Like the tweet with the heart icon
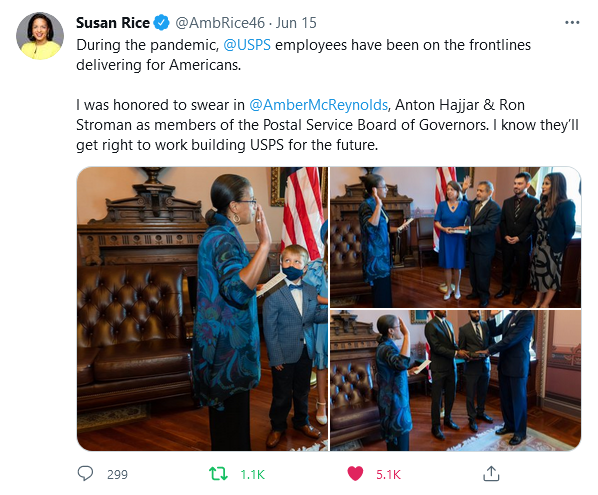 point(355,474)
